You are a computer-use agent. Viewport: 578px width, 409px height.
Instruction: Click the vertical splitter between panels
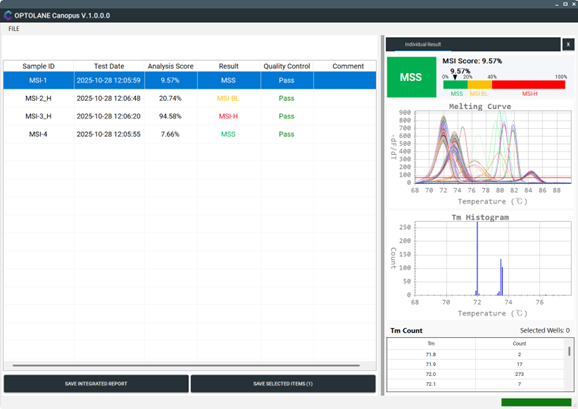tap(382, 216)
